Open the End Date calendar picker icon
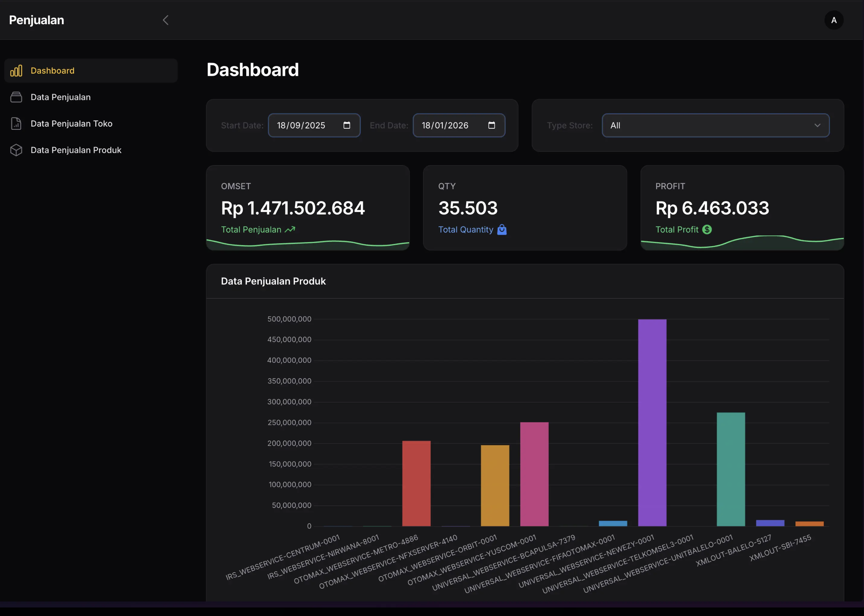This screenshot has height=616, width=864. (491, 125)
